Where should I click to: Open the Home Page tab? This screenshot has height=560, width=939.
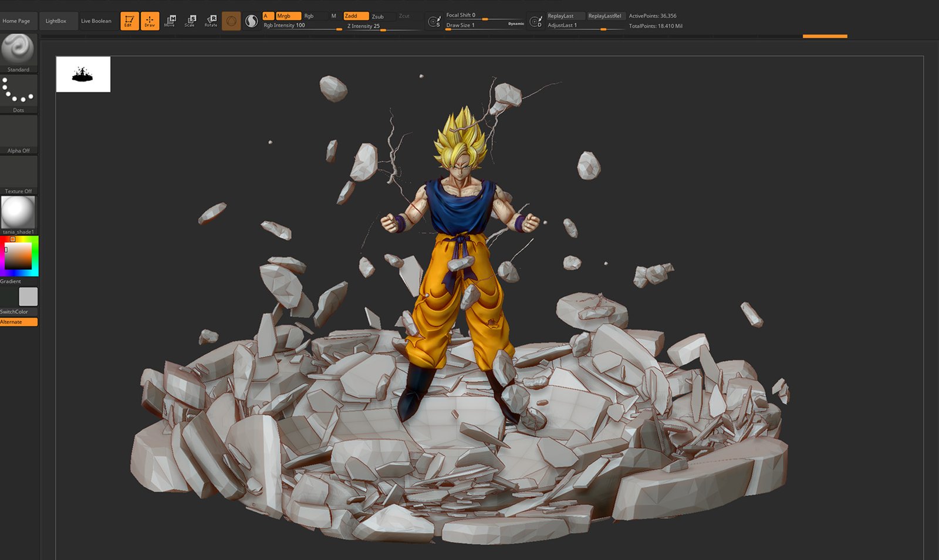tap(18, 21)
